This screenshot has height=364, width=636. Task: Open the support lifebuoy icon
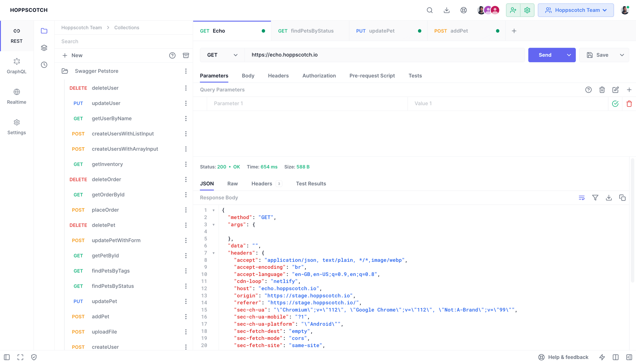point(463,10)
